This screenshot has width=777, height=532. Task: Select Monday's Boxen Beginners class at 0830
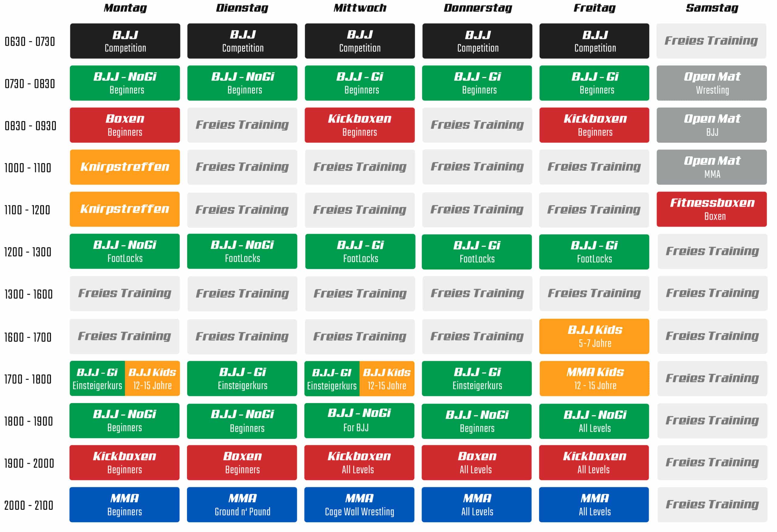(x=125, y=125)
